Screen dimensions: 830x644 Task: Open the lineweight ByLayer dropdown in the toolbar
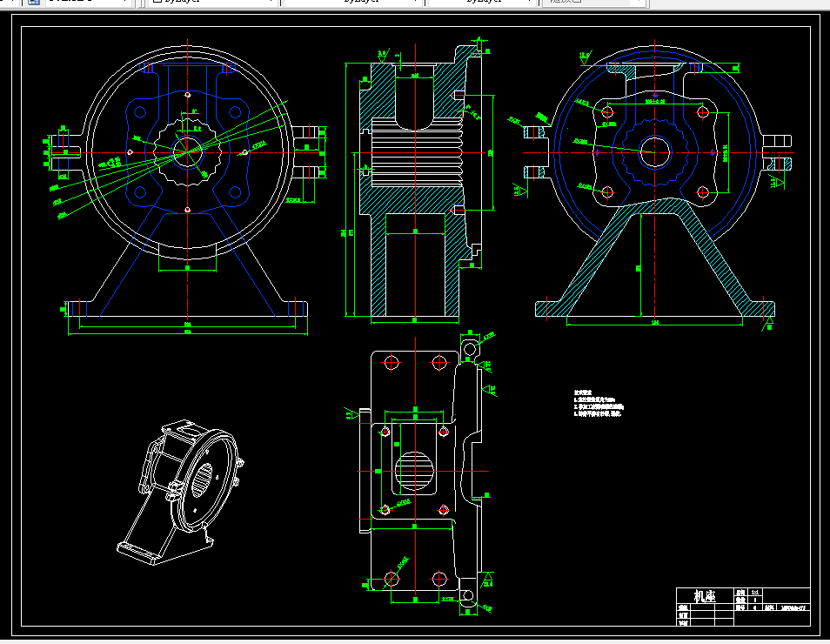pos(483,2)
